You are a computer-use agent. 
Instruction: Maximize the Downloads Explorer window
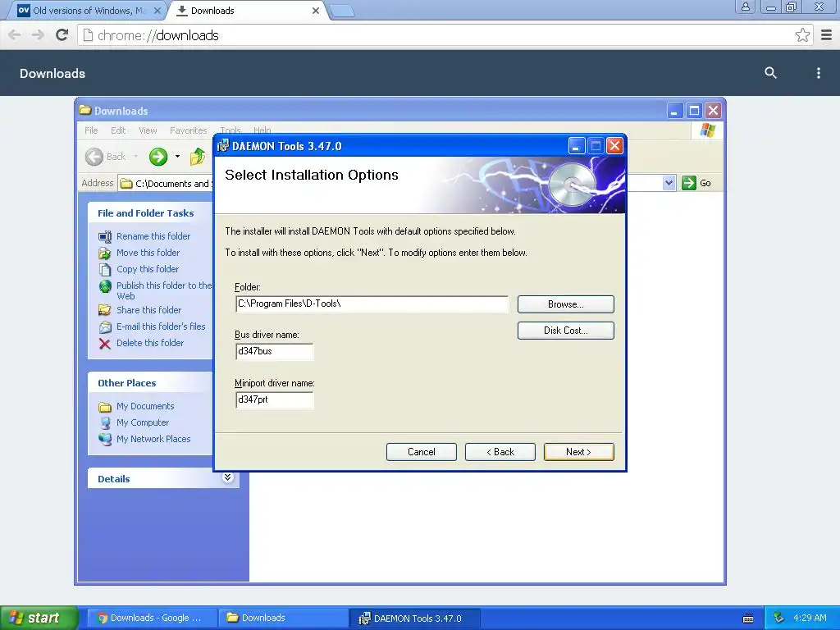[694, 111]
